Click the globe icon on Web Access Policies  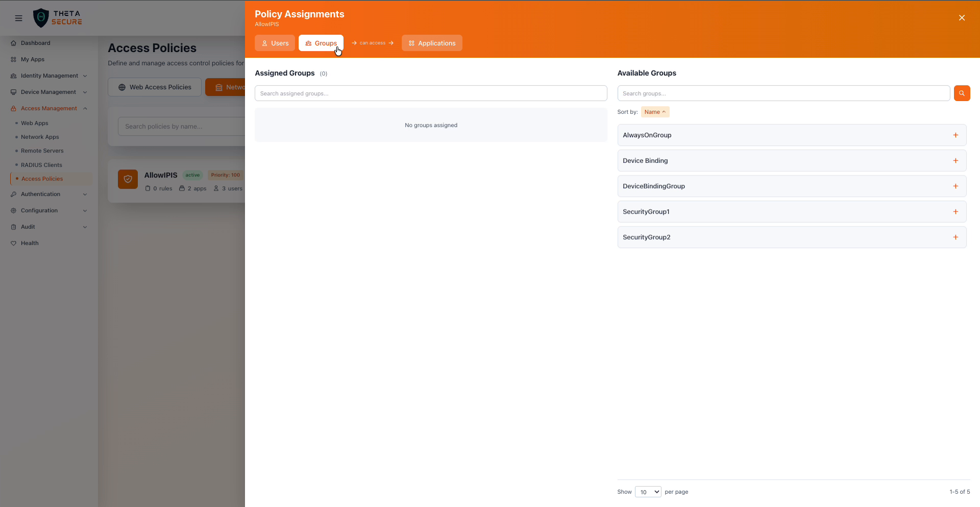121,87
